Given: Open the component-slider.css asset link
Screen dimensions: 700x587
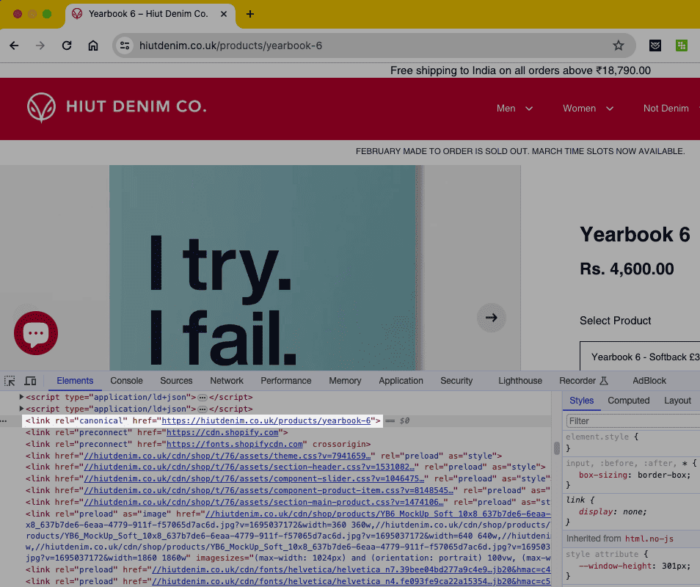Looking at the screenshot, I should click(254, 479).
